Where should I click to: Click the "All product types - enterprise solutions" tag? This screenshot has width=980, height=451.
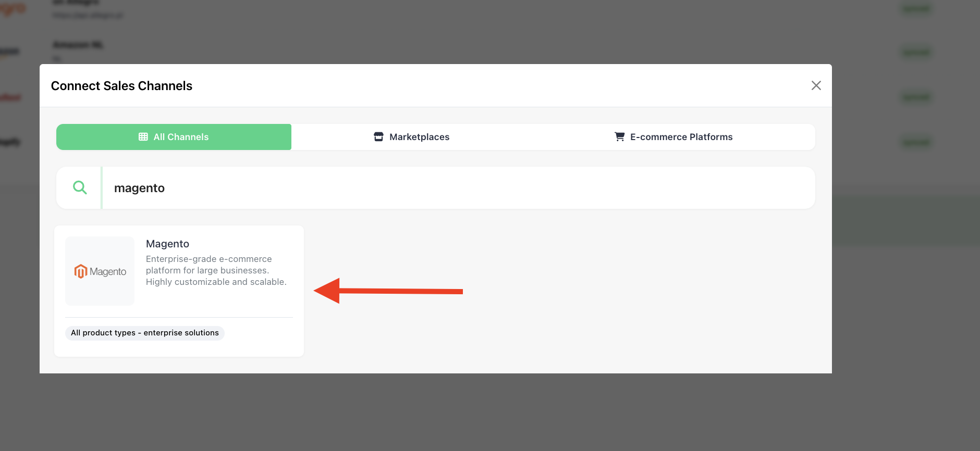pos(145,333)
